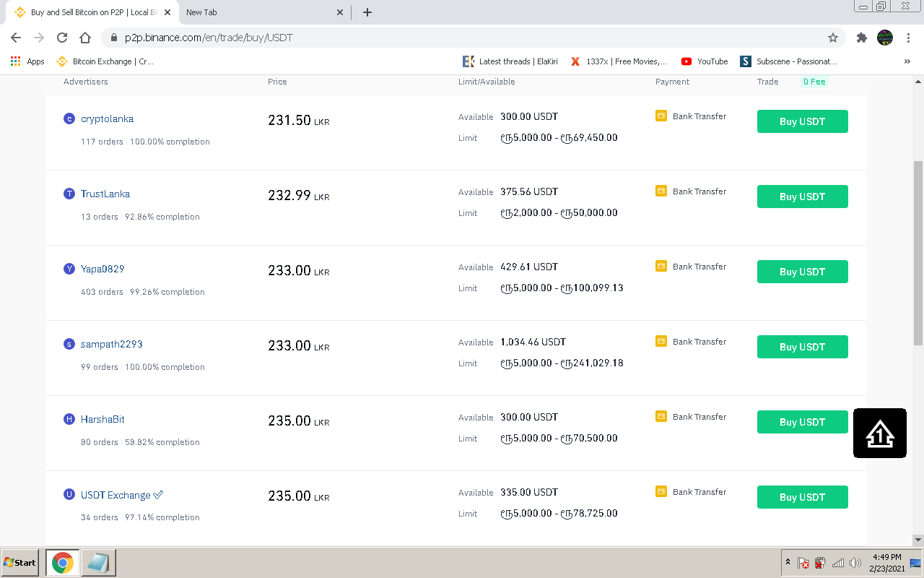Image resolution: width=924 pixels, height=578 pixels.
Task: Buy USDT from HarshaBit
Action: click(x=802, y=422)
